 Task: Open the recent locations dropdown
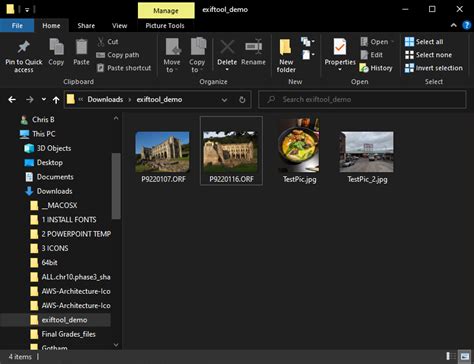point(44,100)
